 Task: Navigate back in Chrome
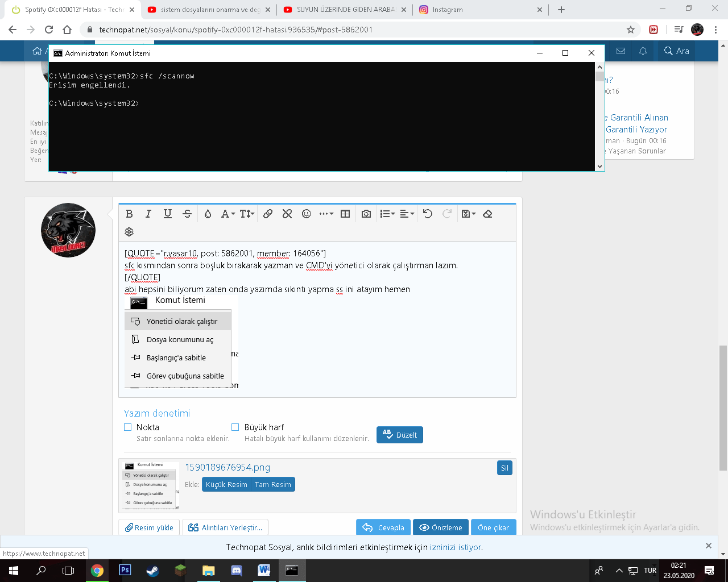tap(13, 30)
